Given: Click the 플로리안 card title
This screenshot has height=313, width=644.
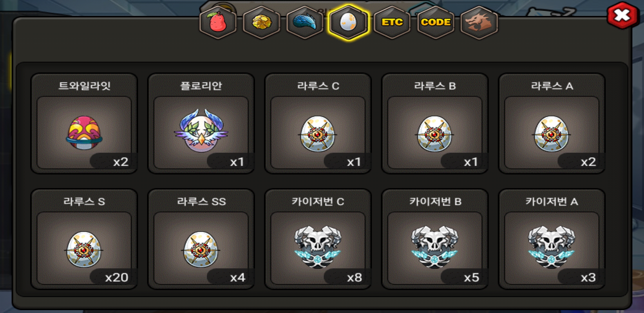Looking at the screenshot, I should 201,86.
